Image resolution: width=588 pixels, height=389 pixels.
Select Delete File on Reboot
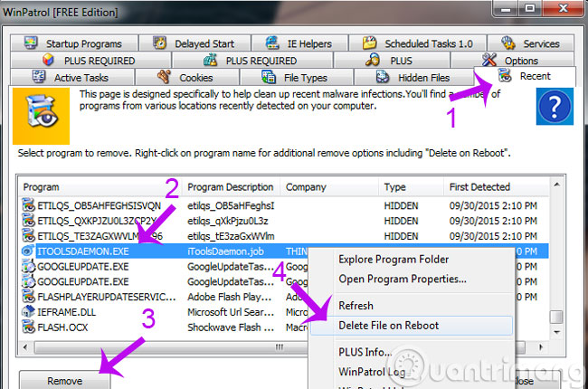(411, 326)
